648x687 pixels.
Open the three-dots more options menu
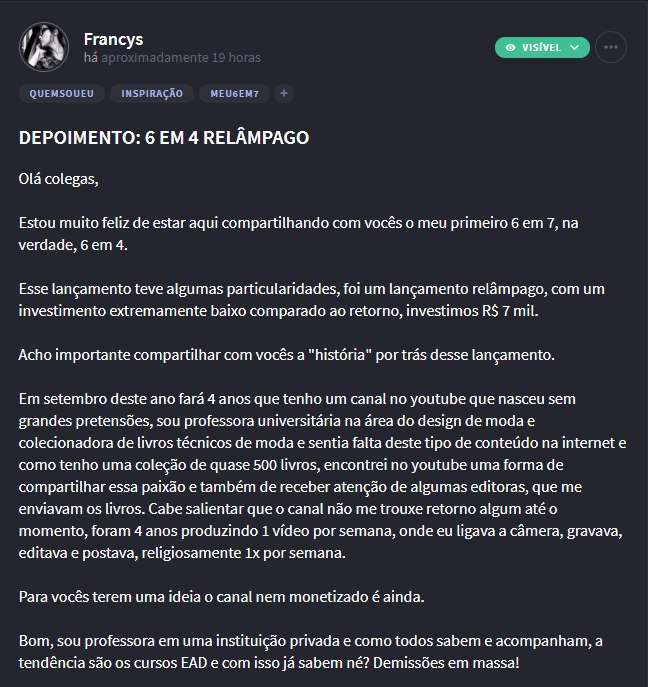coord(611,47)
